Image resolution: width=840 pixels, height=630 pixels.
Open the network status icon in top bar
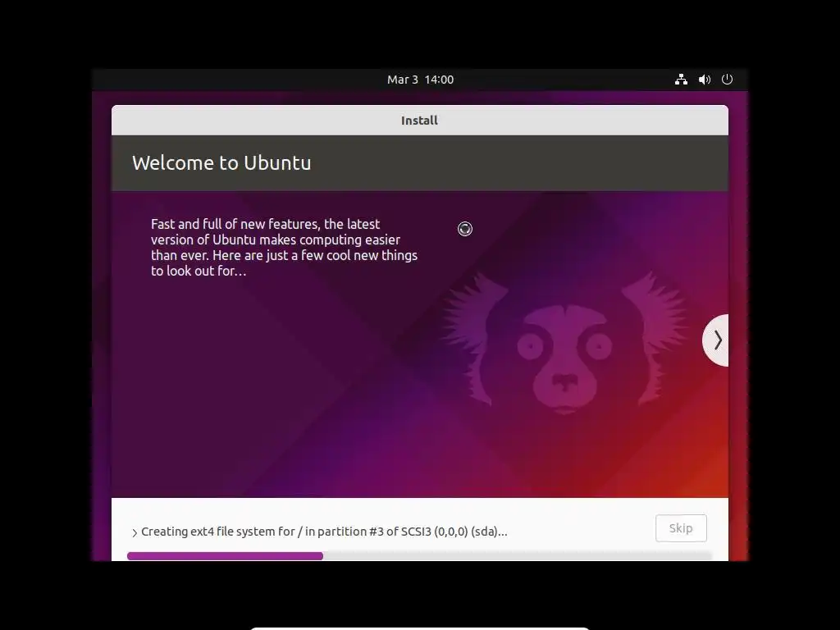point(681,80)
